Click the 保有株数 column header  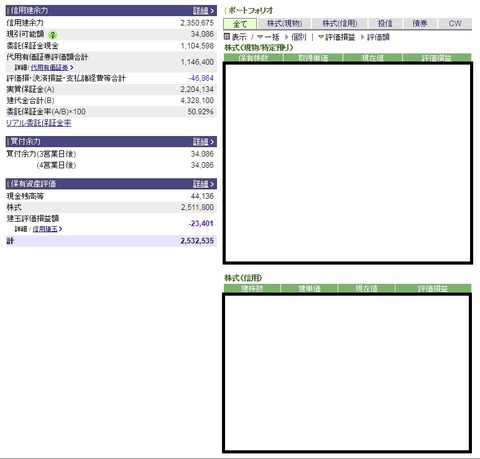point(253,58)
